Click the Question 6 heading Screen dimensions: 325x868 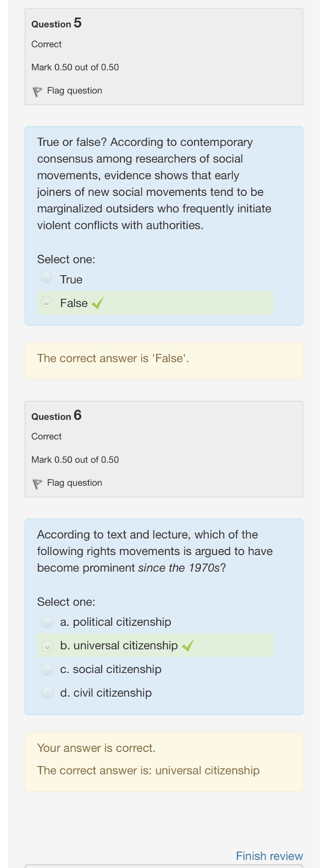(x=56, y=415)
